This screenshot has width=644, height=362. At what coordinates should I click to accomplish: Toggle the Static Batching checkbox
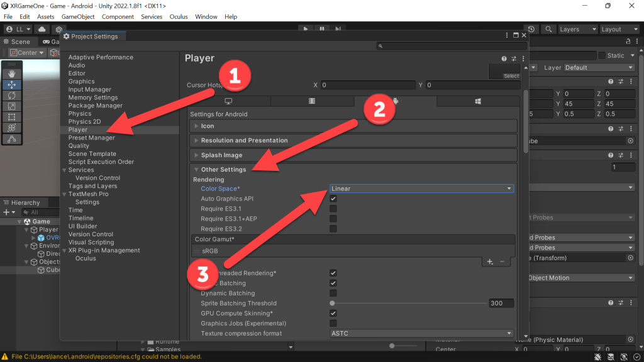333,283
